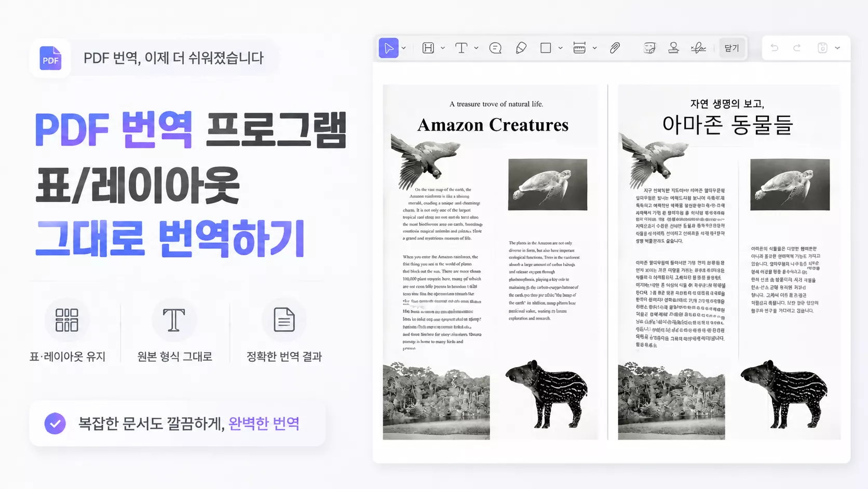This screenshot has width=868, height=489.
Task: Click the turtle photo on English page
Action: click(548, 184)
